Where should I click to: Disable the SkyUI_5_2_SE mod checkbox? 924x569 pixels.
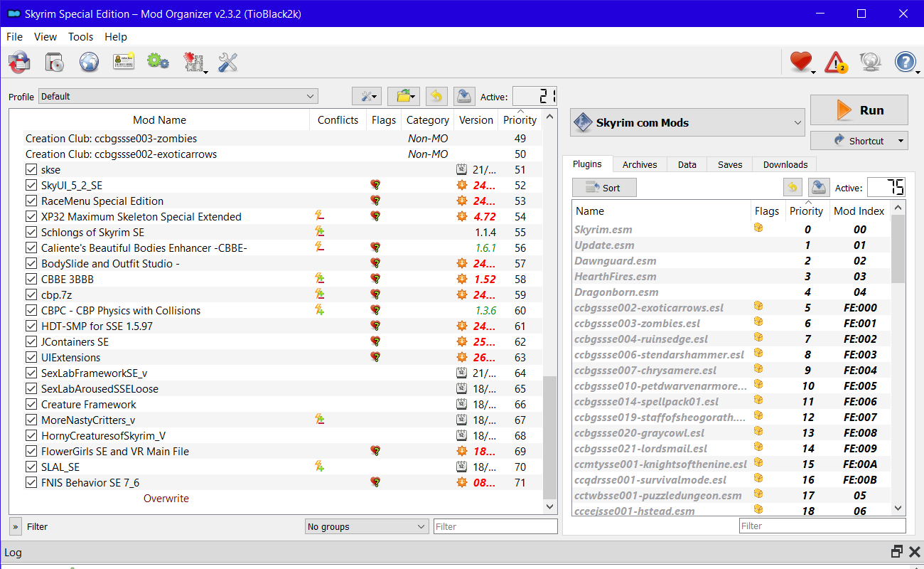tap(31, 185)
